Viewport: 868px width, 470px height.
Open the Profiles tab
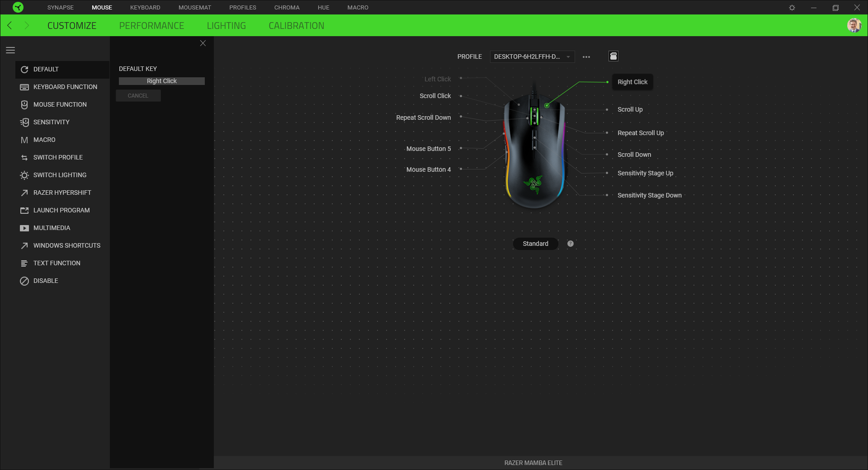pos(243,8)
